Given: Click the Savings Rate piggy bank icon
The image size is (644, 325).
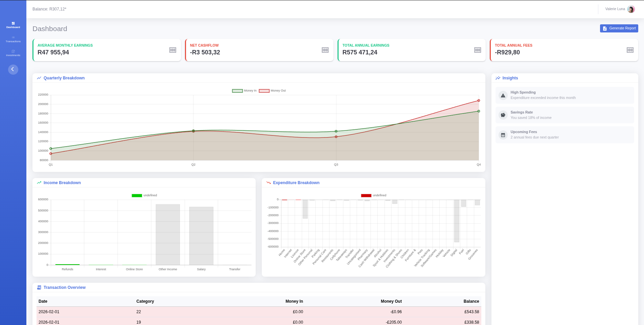Looking at the screenshot, I should click(x=503, y=115).
